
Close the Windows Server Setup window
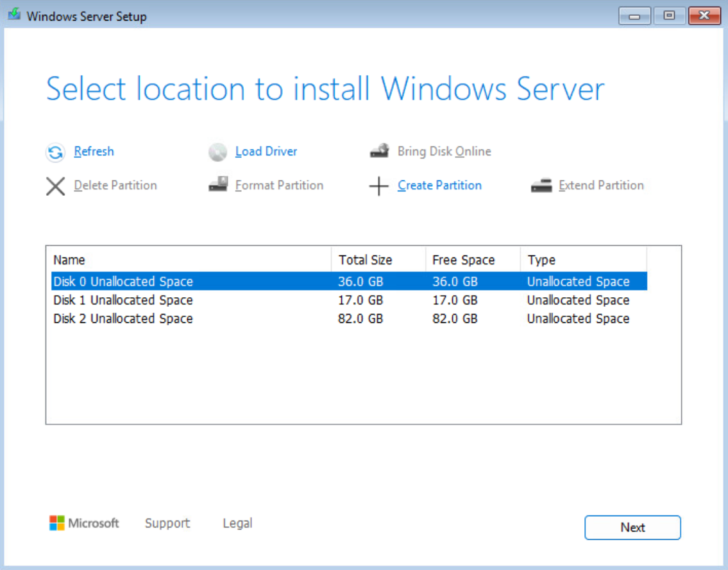click(x=704, y=16)
